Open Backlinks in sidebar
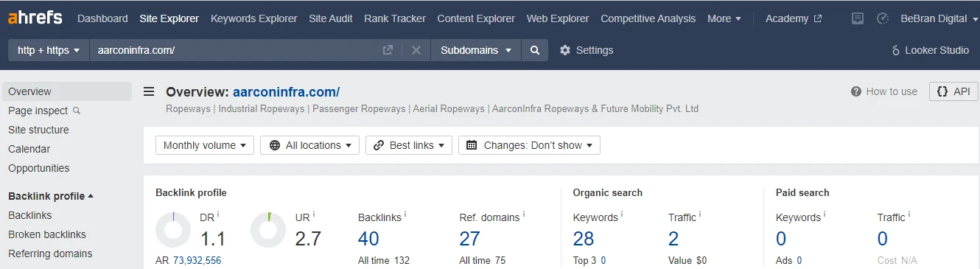This screenshot has height=269, width=980. pos(30,215)
